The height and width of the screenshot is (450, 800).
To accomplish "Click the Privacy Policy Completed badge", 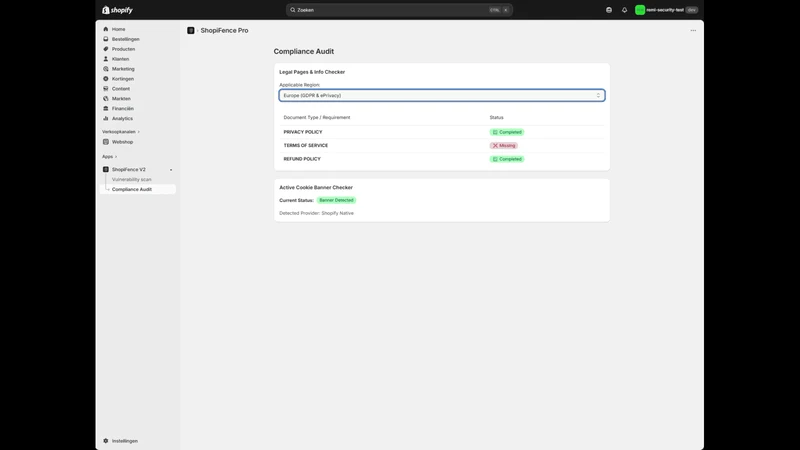I will [507, 132].
